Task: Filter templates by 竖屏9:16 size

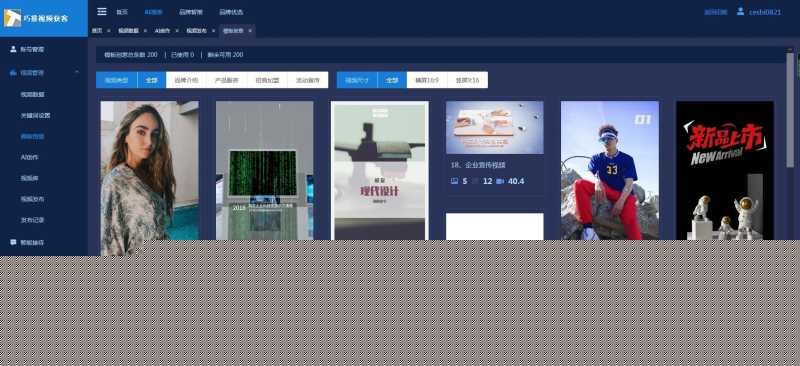Action: [467, 80]
